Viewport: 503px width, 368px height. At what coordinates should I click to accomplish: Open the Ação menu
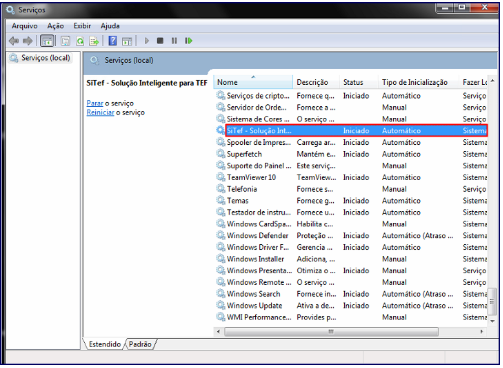(x=55, y=26)
